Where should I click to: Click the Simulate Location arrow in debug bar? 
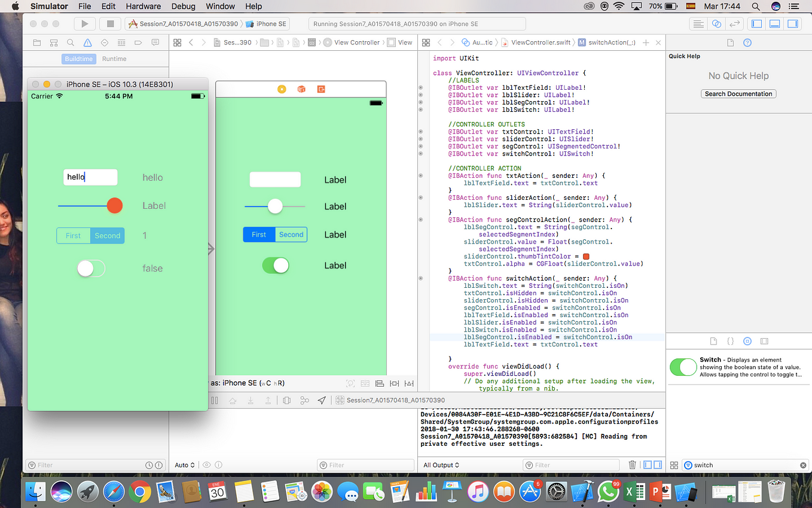[322, 400]
